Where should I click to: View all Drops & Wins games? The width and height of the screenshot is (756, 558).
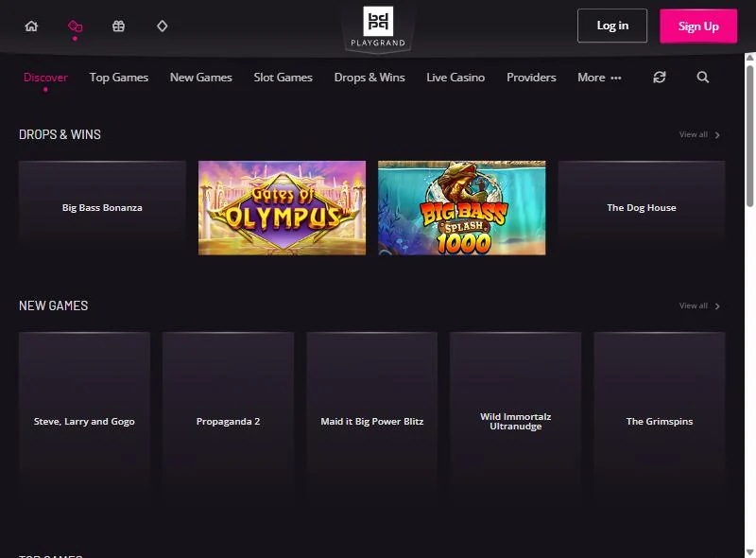click(x=699, y=134)
